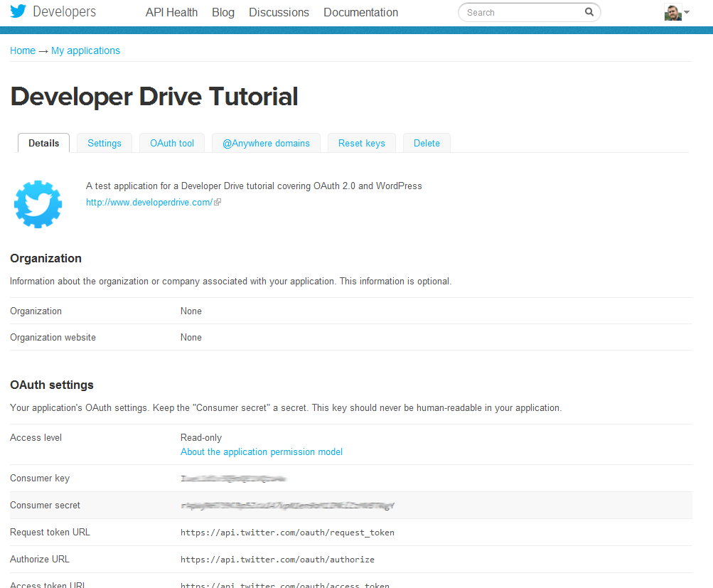Screen dimensions: 713x588
Task: Click the Developer Drive Tutorial heading
Action: (x=154, y=97)
